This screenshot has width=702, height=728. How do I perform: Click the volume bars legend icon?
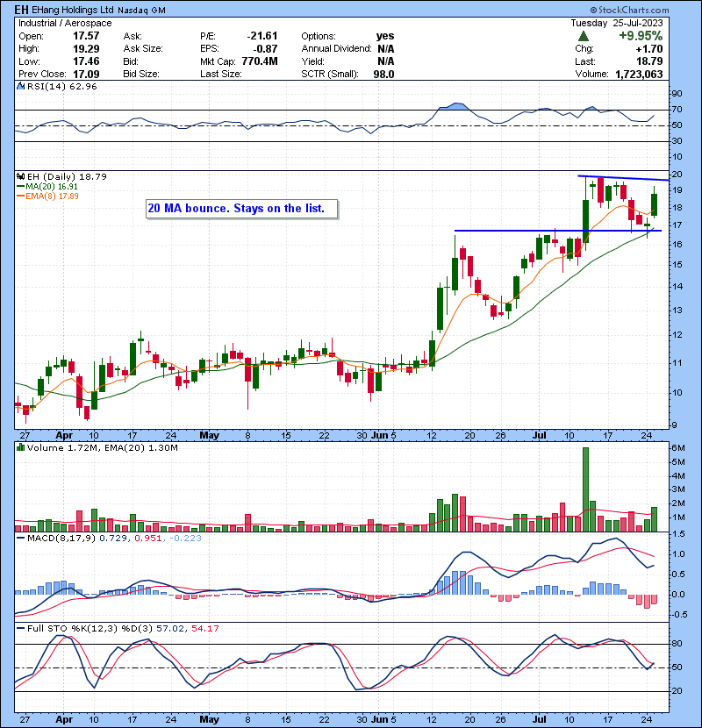(x=20, y=447)
